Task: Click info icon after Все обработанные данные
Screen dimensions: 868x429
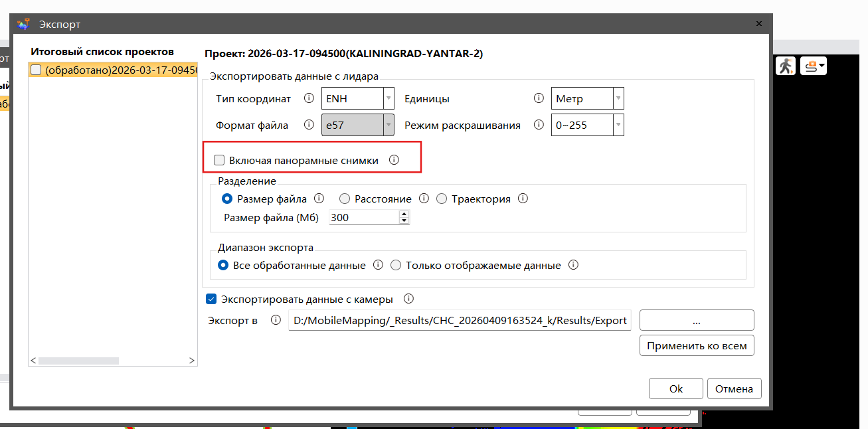Action: point(378,265)
